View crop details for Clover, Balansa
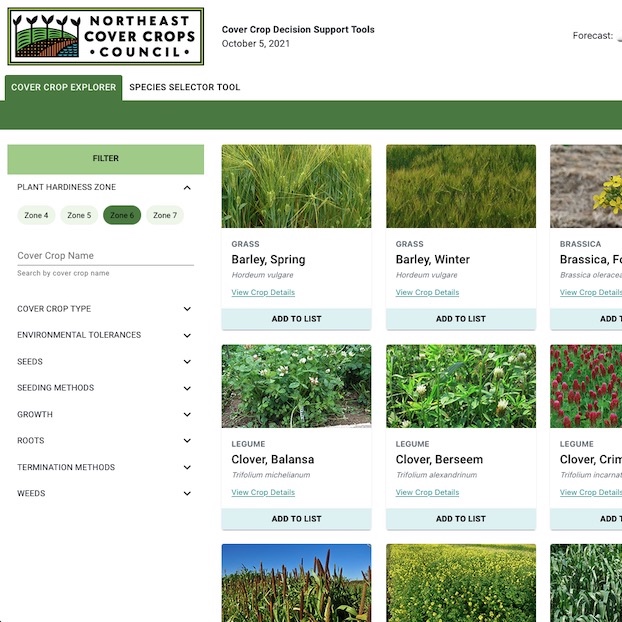 263,492
